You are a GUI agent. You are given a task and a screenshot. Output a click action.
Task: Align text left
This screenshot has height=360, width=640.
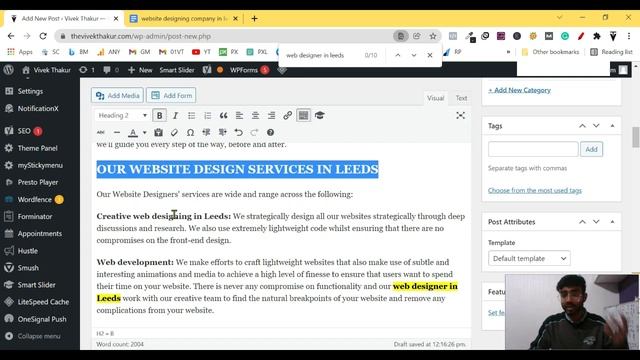[x=239, y=116]
